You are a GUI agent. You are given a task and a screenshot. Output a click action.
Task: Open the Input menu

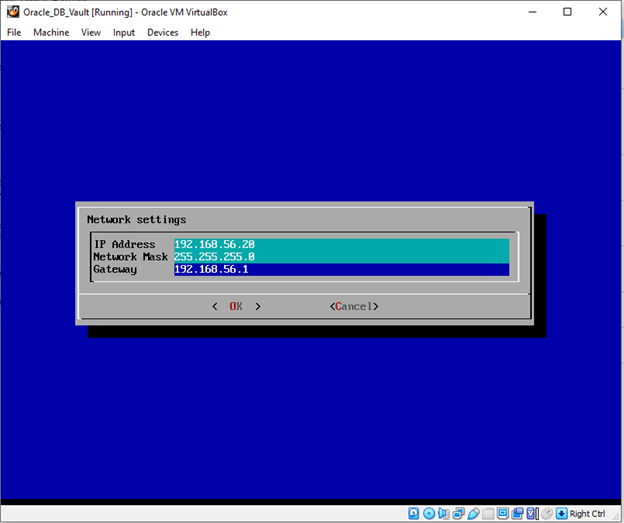click(124, 32)
